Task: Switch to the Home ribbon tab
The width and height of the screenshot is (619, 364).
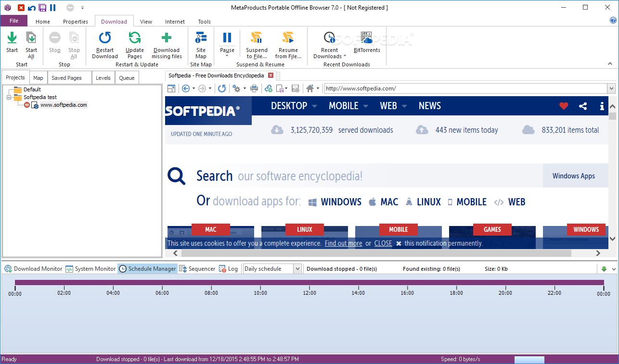Action: tap(43, 22)
